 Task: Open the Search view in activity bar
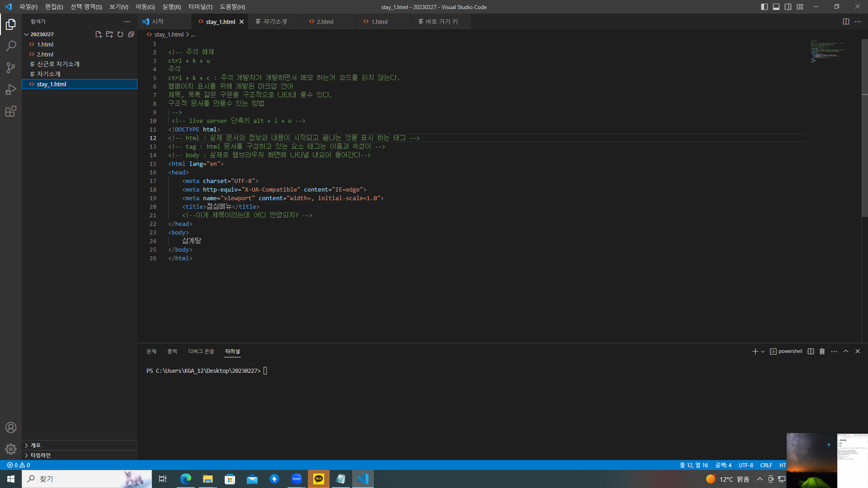tap(11, 46)
